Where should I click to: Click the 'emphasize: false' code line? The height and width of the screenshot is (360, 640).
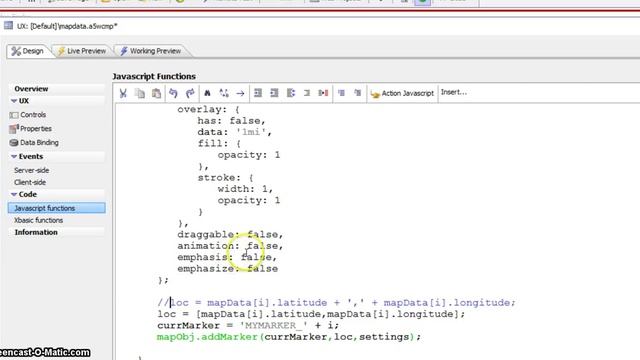pyautogui.click(x=227, y=269)
